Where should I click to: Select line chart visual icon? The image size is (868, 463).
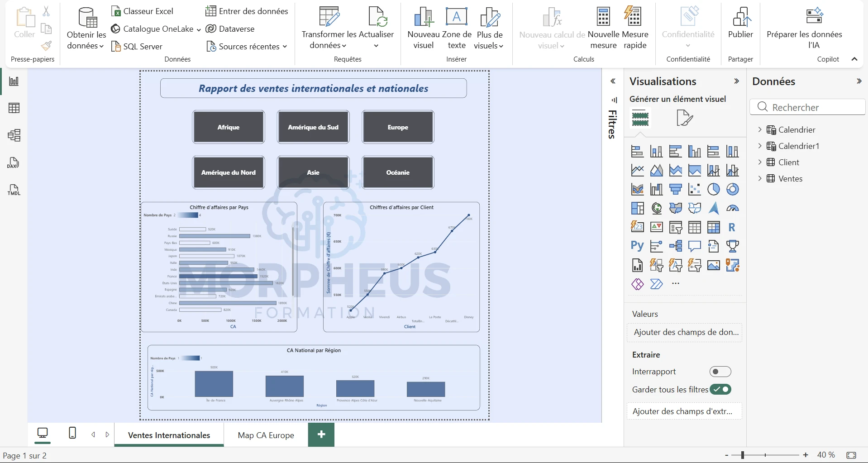pyautogui.click(x=637, y=170)
